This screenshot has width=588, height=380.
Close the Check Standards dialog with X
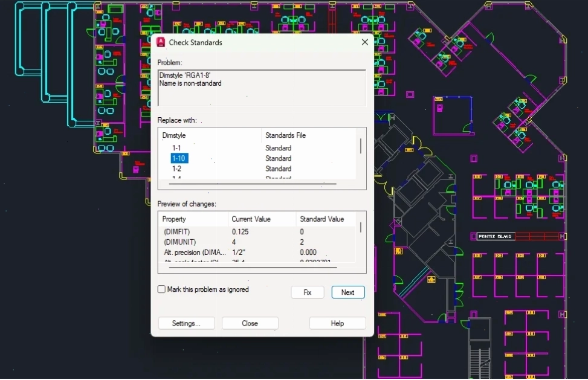365,42
